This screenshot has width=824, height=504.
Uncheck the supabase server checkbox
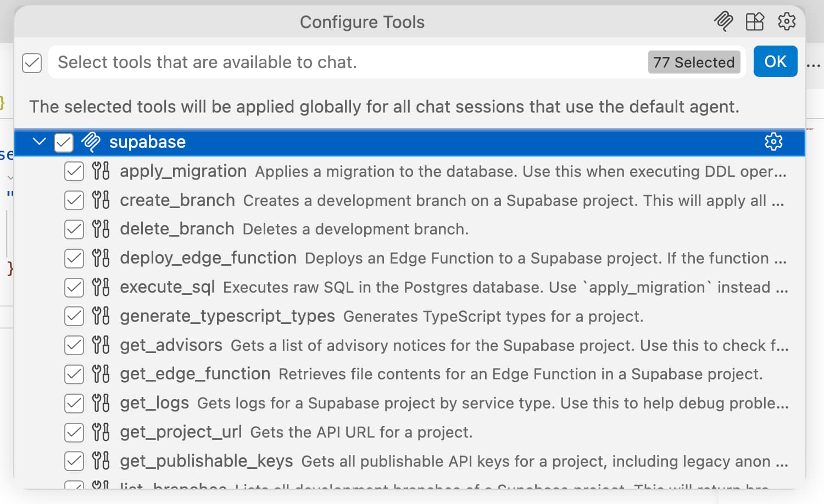pos(64,142)
